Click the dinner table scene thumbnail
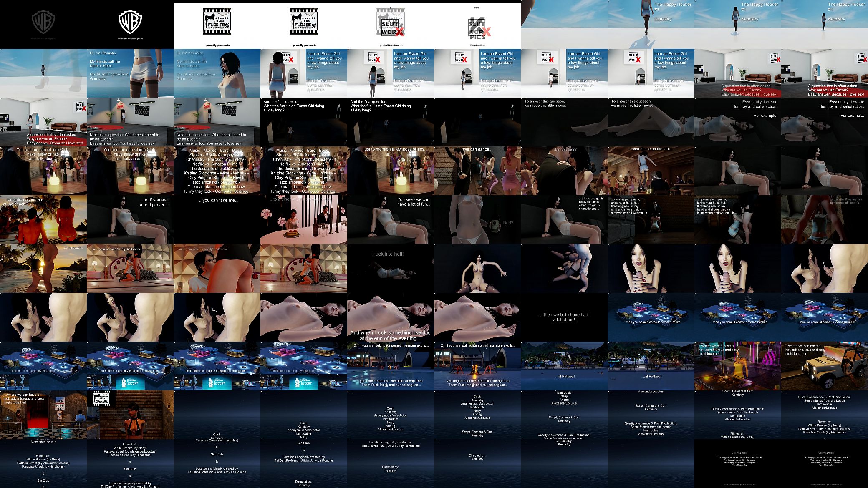 click(304, 219)
